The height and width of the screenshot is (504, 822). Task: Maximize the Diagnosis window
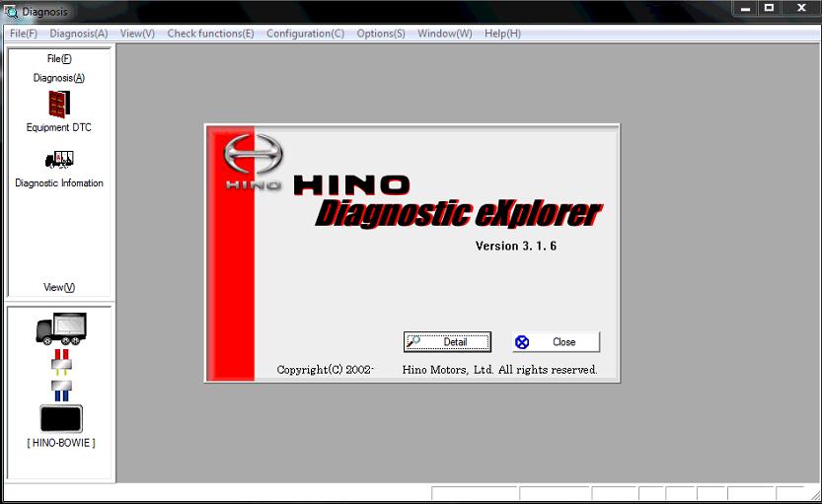[769, 8]
